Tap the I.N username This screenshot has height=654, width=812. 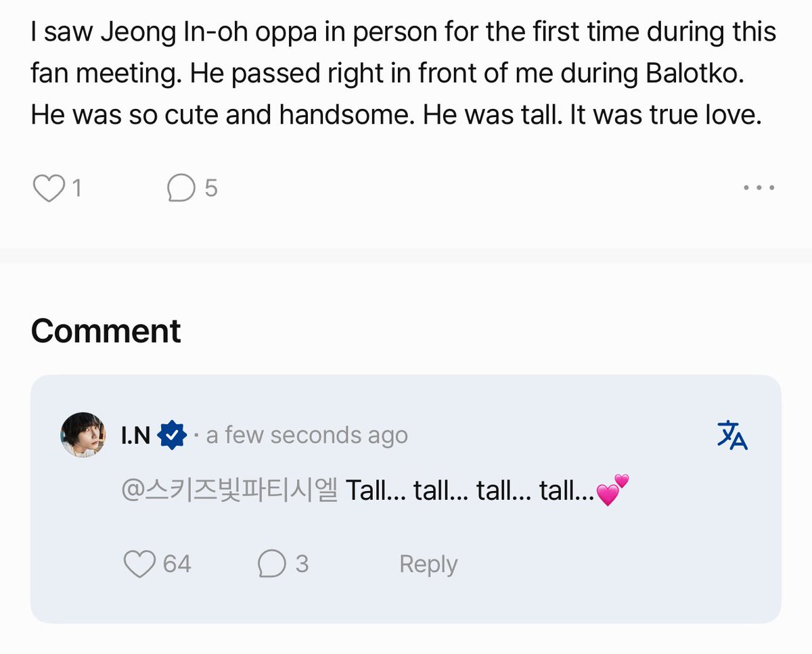click(x=135, y=435)
